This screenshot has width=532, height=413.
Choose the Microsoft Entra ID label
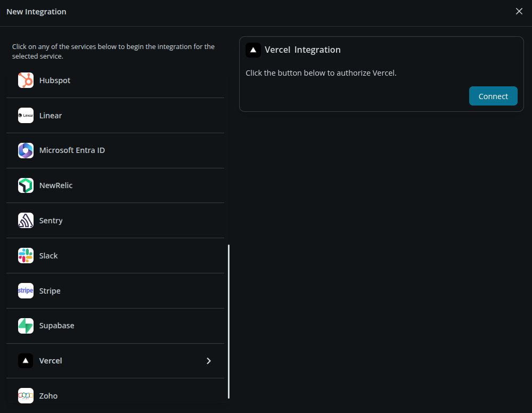pyautogui.click(x=72, y=150)
